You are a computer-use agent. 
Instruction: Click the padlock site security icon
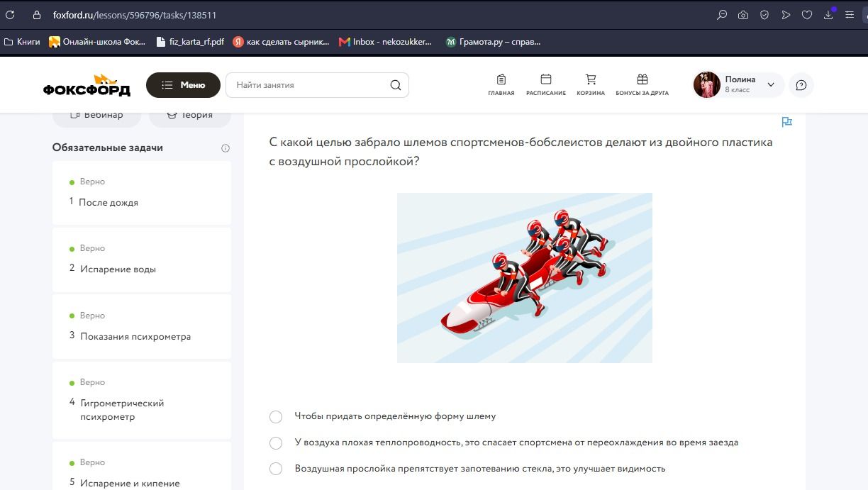tap(37, 15)
